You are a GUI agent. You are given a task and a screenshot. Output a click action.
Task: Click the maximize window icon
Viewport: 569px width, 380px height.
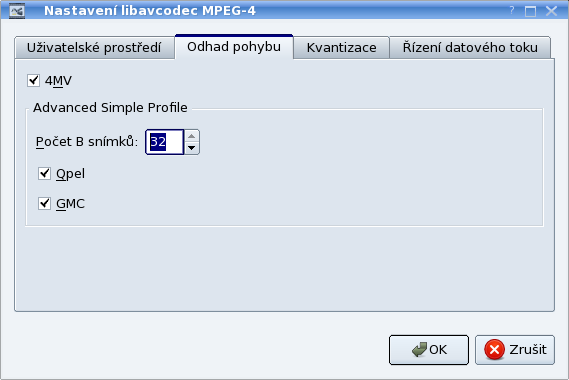[531, 11]
